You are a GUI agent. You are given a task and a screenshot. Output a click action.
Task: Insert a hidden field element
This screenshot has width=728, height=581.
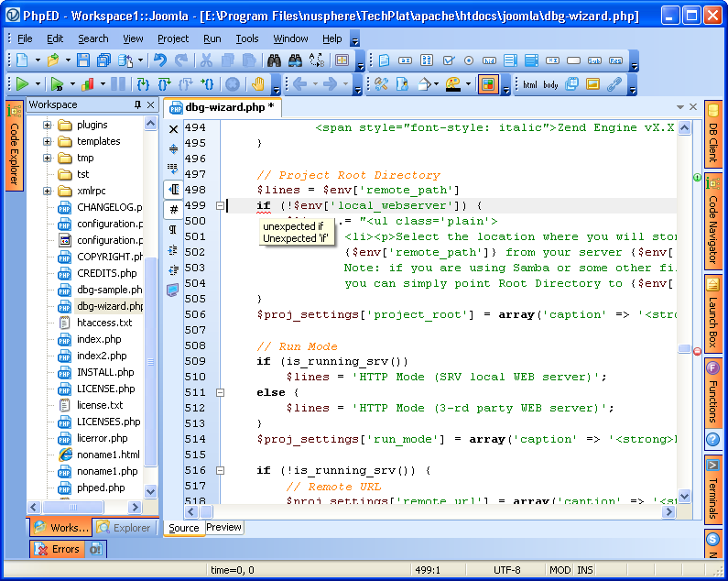[489, 60]
